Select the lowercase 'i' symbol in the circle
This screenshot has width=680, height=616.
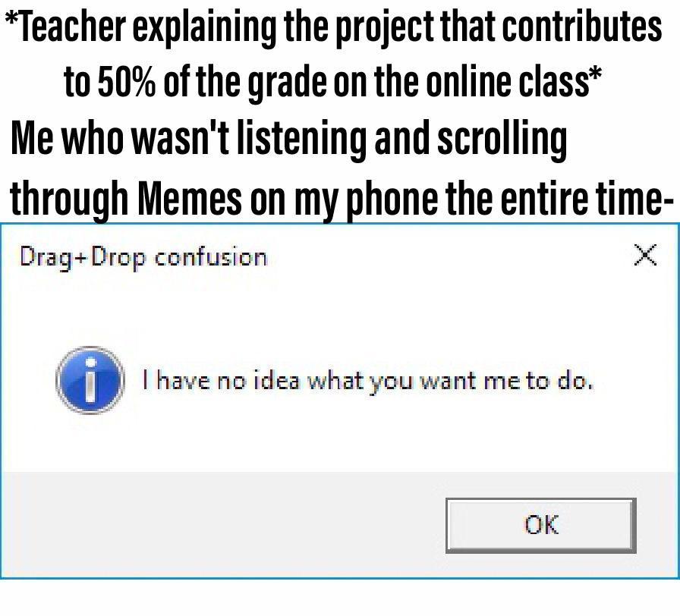coord(91,379)
